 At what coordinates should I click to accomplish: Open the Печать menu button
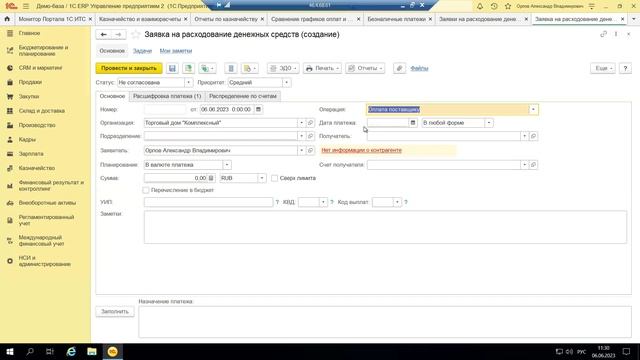pyautogui.click(x=322, y=68)
